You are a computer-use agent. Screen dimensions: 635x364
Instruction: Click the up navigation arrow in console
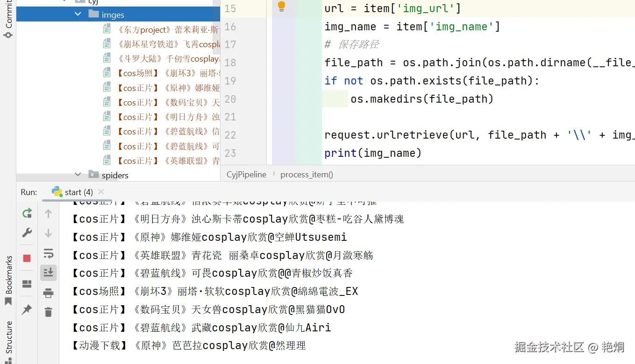(48, 213)
